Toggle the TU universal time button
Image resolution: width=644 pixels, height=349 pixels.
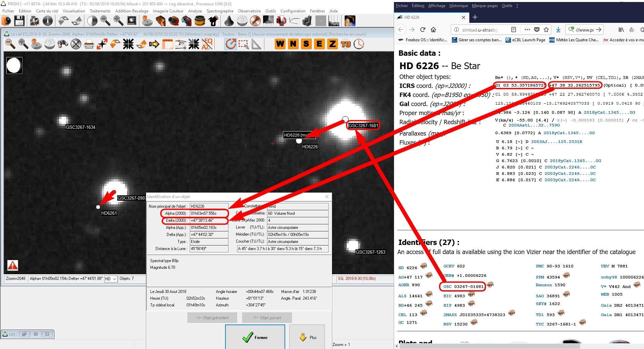tap(345, 44)
